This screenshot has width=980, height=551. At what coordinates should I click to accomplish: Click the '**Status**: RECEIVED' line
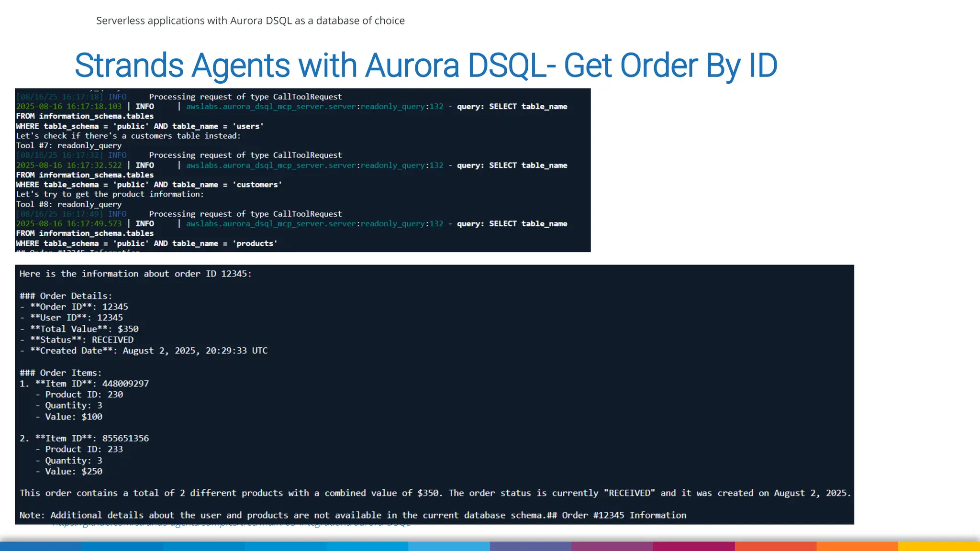coord(77,340)
